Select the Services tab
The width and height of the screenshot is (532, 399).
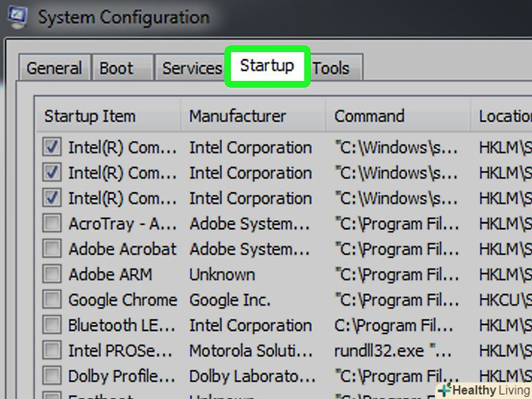coord(191,69)
